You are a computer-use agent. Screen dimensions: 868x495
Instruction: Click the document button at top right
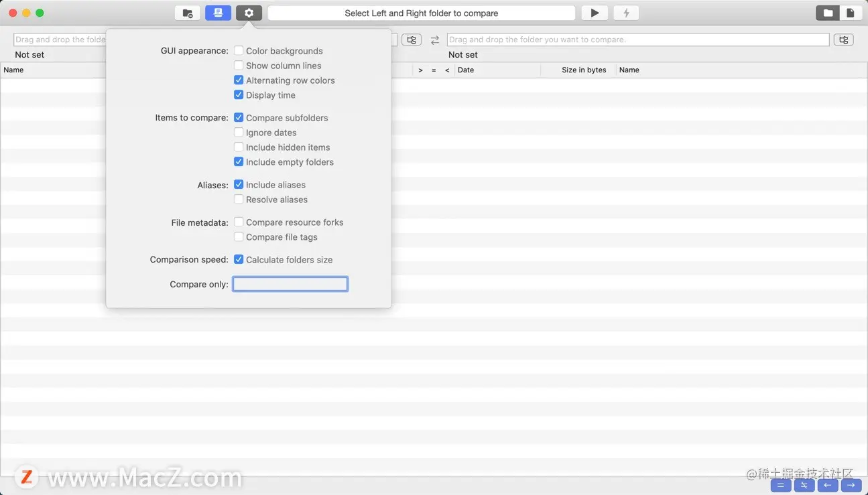coord(851,13)
